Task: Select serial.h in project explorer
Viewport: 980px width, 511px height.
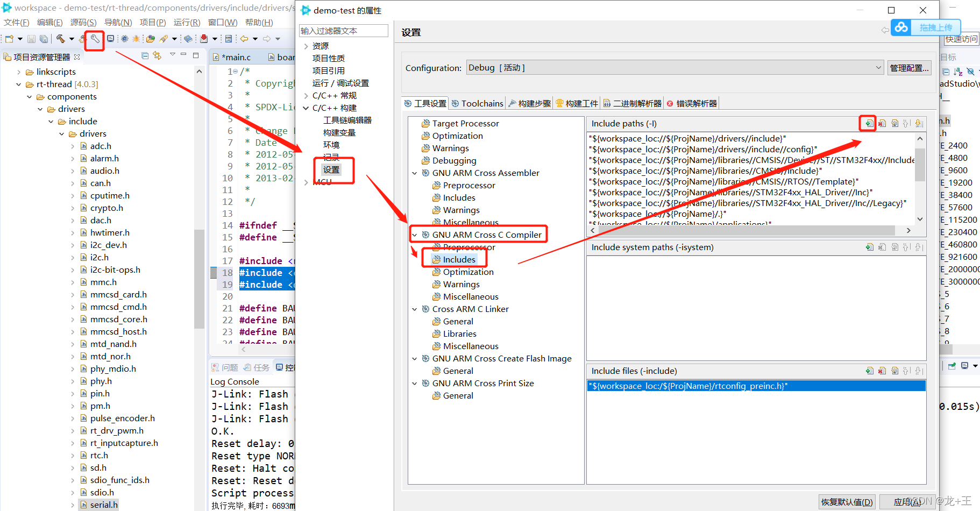Action: 104,505
